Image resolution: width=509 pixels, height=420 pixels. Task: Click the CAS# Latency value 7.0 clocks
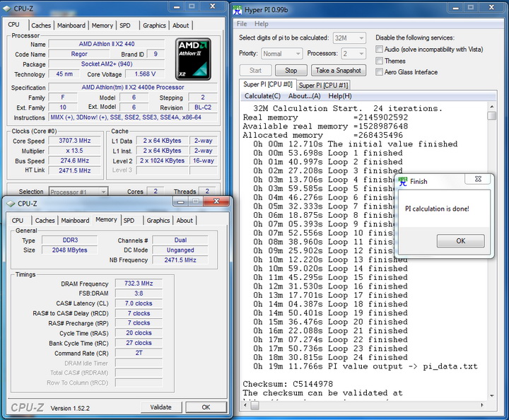(139, 303)
